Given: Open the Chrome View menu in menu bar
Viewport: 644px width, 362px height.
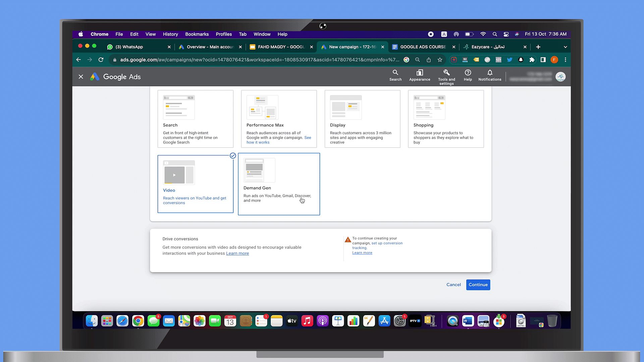Looking at the screenshot, I should (x=151, y=34).
